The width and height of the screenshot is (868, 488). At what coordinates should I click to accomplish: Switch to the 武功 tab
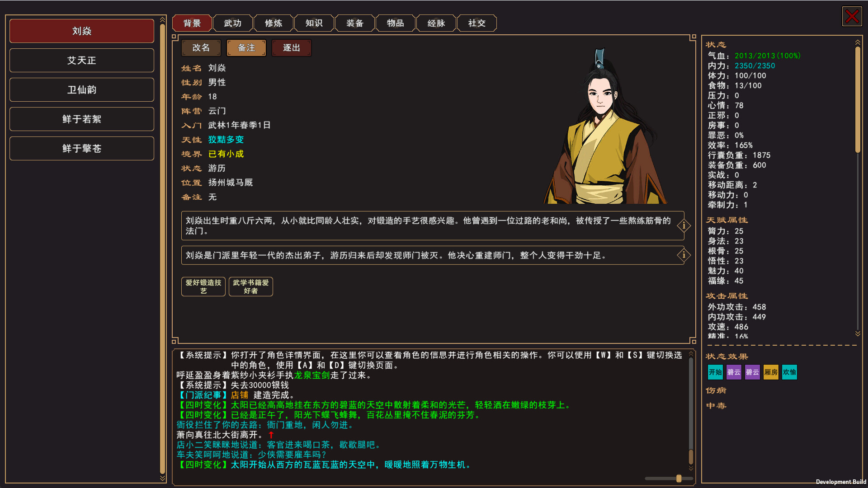[x=232, y=23]
